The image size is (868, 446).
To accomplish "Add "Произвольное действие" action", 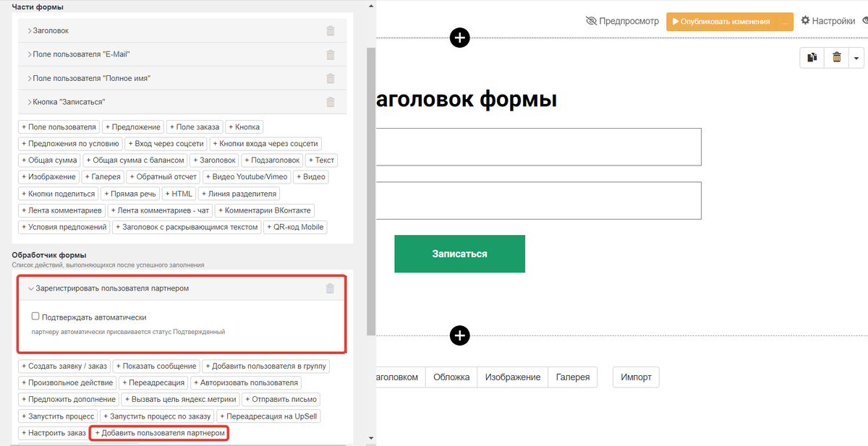I will [x=67, y=382].
